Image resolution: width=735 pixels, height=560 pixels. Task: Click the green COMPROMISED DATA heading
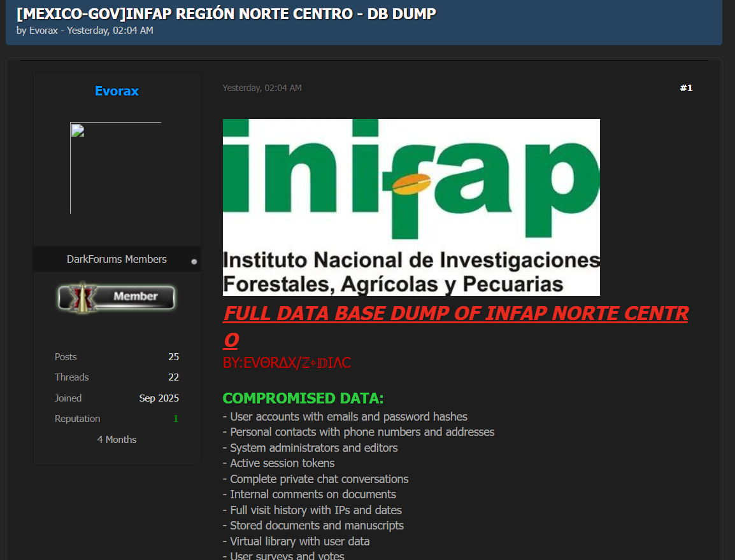303,398
